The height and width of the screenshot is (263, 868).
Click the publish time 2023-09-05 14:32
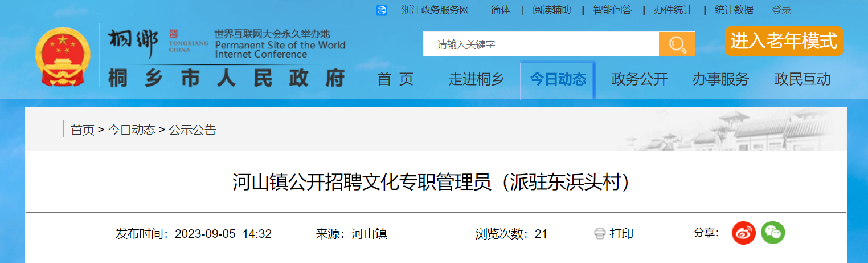pyautogui.click(x=223, y=234)
